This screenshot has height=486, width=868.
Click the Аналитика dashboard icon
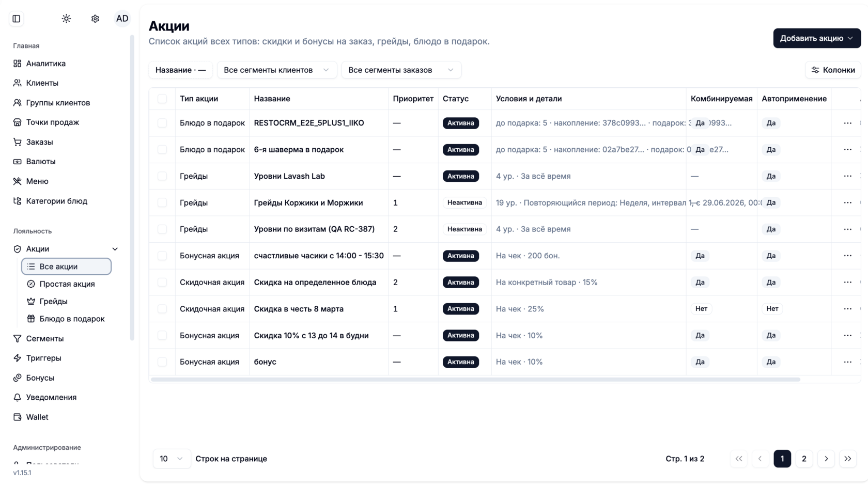[17, 64]
